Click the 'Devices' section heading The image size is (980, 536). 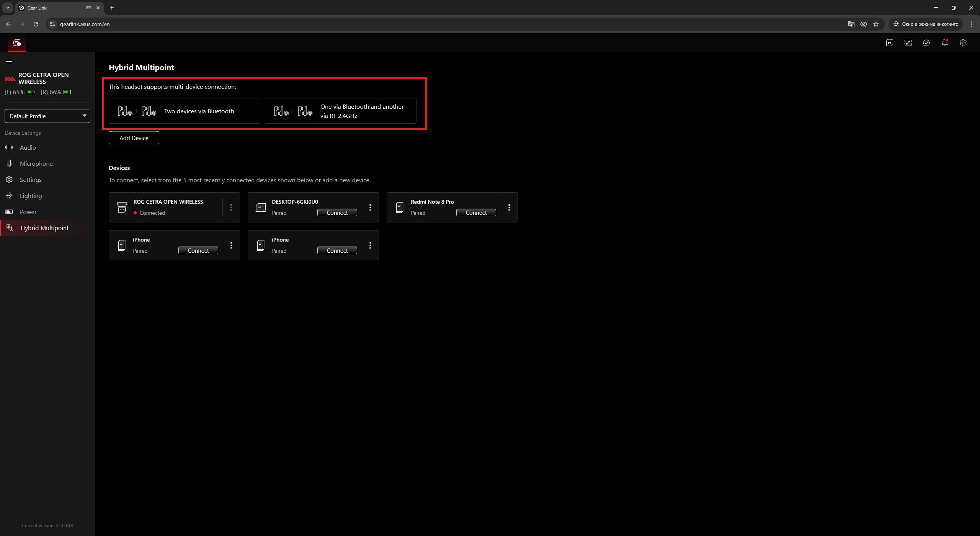[x=119, y=168]
